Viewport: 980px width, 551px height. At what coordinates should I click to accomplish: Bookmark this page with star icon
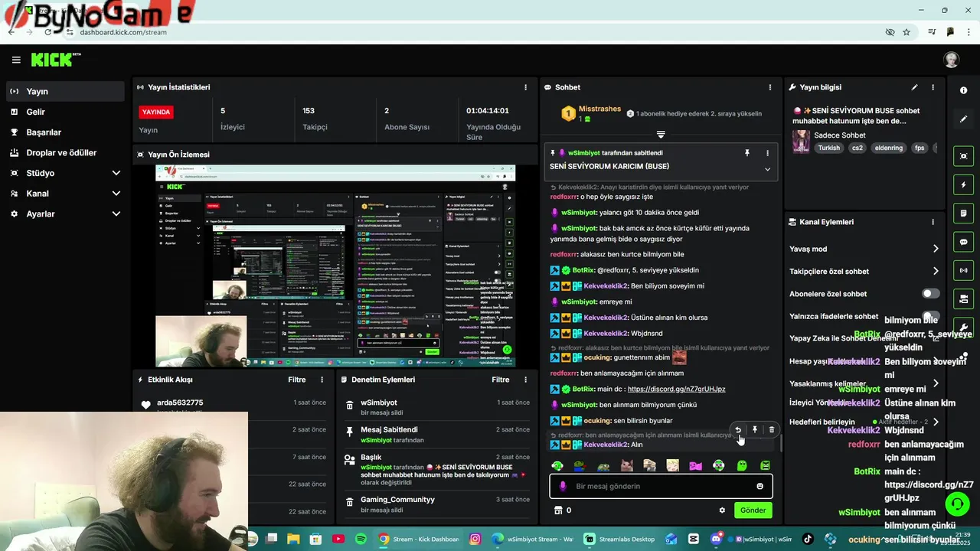tap(906, 32)
